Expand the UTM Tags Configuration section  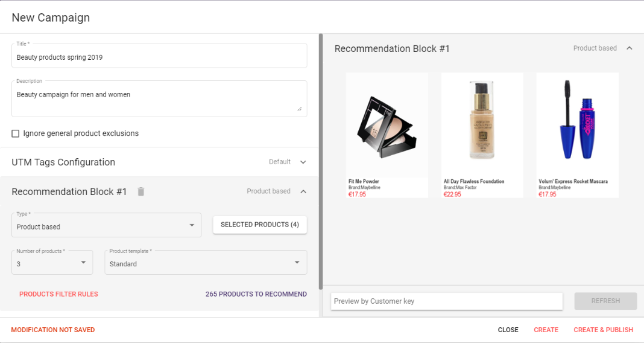click(x=303, y=162)
